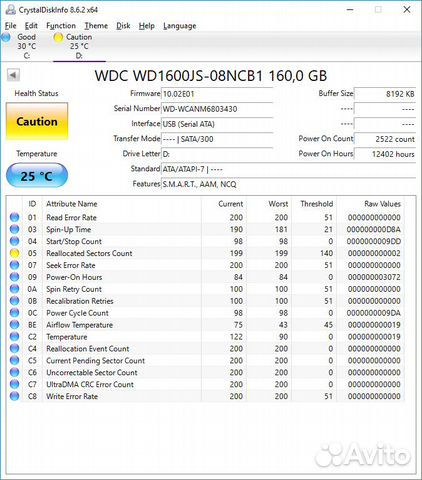The height and width of the screenshot is (480, 422).
Task: Click the Interface field USB (Serial ATA)
Action: (217, 124)
